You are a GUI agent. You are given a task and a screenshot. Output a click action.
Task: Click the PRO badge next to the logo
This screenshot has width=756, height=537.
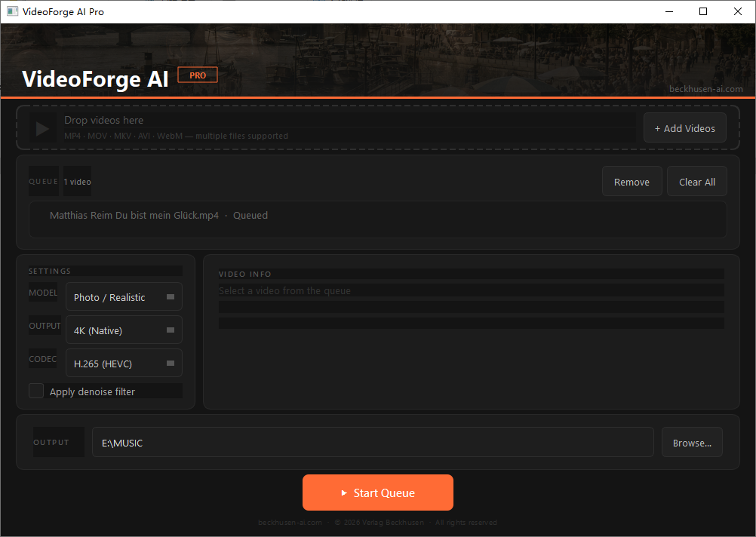(198, 75)
